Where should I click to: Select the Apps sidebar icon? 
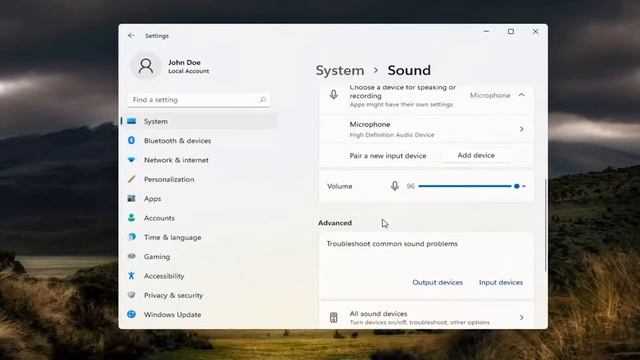click(131, 198)
